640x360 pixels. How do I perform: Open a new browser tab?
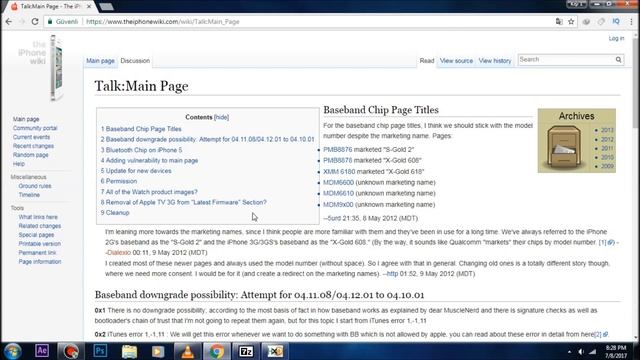point(107,7)
